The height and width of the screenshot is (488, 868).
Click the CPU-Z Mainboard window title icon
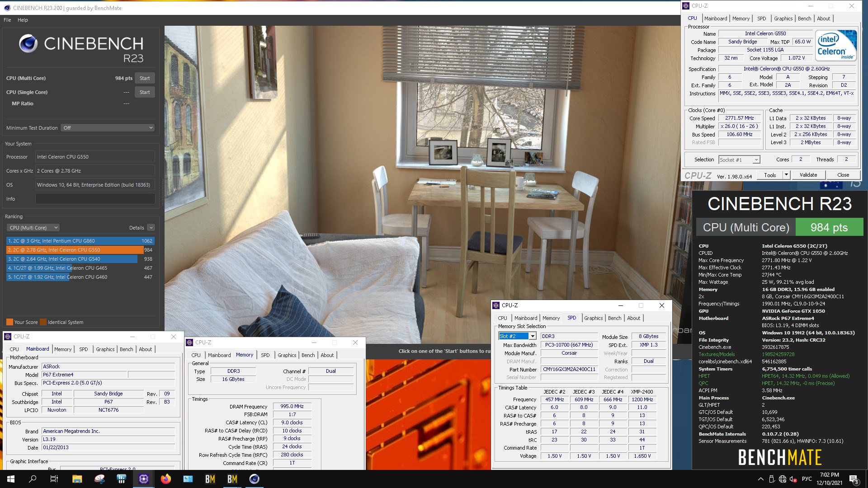point(8,337)
